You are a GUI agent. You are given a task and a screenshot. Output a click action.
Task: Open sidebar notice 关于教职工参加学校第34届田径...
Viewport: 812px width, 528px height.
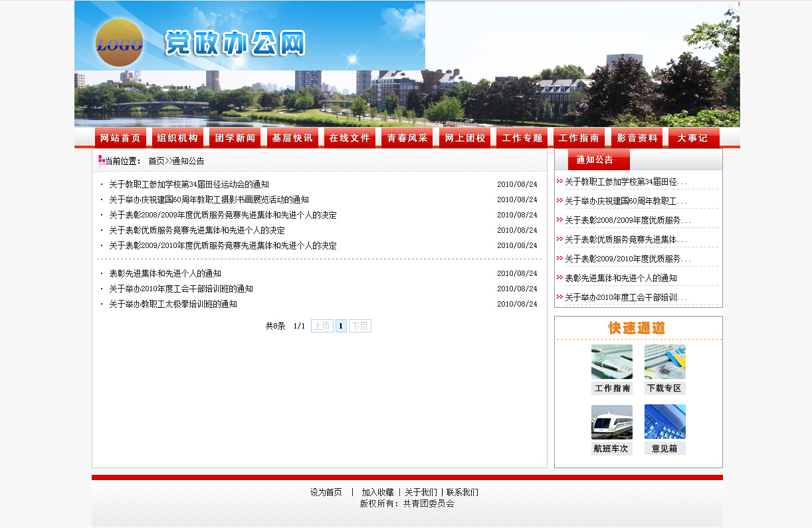(x=626, y=182)
